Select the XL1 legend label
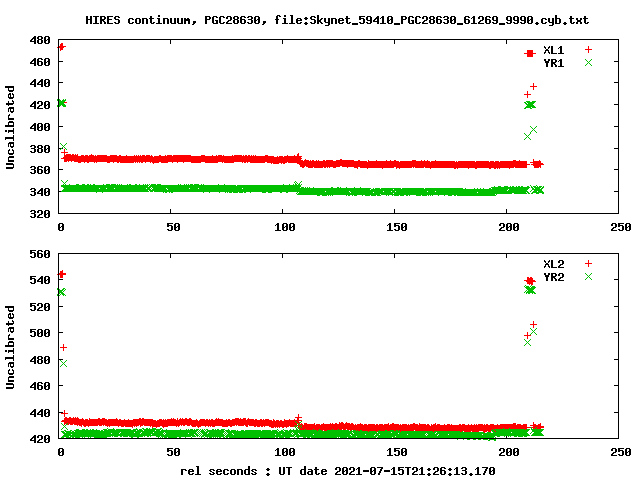The height and width of the screenshot is (480, 640). pyautogui.click(x=553, y=50)
